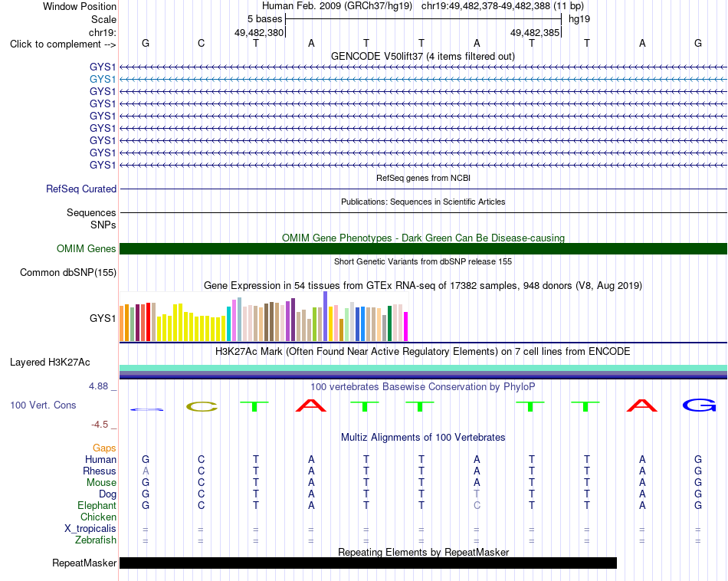Select the "Dog" alignment row label
Viewport: 728px width, 581px height.
pyautogui.click(x=108, y=494)
